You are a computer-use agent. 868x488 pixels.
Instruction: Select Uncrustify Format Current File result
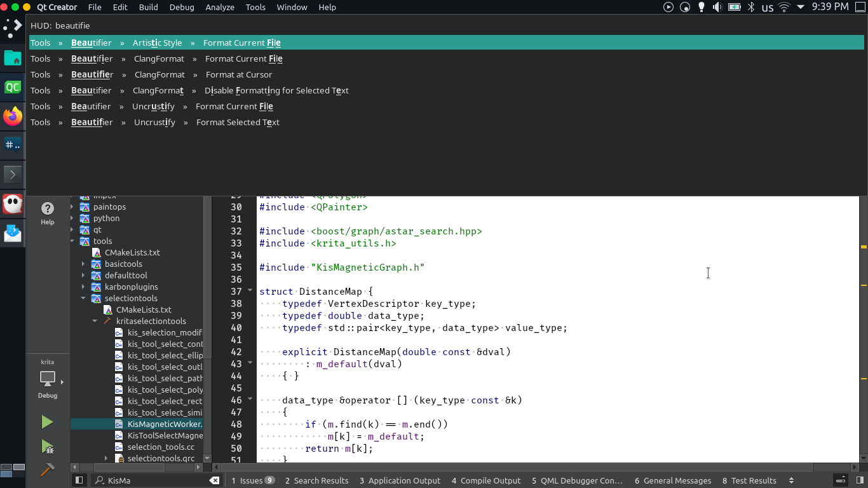click(x=447, y=106)
